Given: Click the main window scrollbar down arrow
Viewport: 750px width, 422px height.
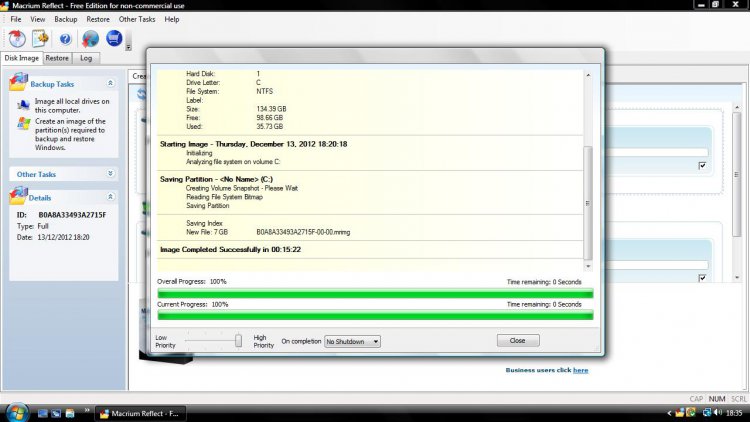Looking at the screenshot, I should 737,278.
